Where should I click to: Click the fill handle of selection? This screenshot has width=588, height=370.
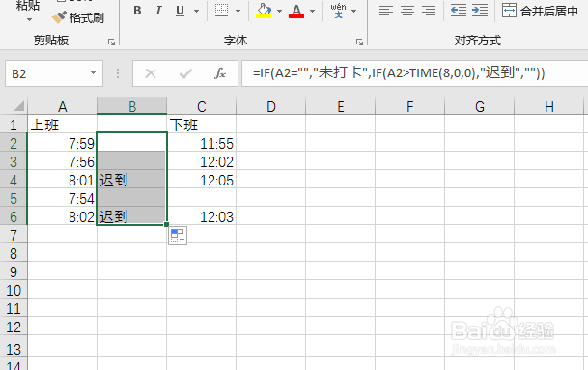[x=166, y=224]
